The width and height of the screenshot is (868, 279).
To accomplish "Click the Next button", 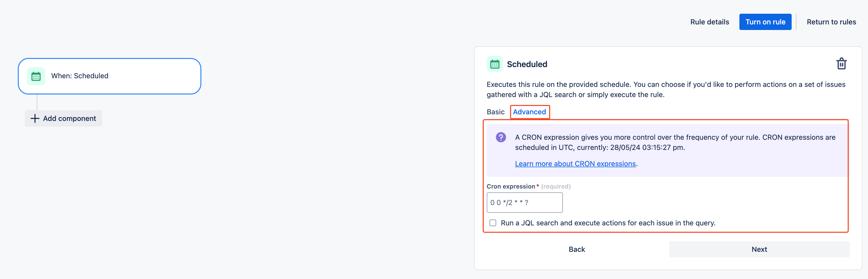I will pos(759,249).
